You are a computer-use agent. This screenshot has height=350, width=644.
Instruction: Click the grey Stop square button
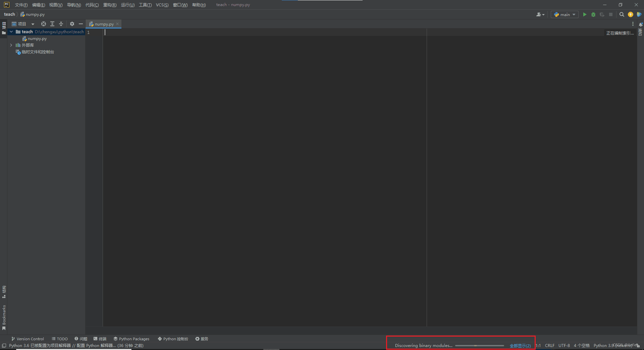(611, 14)
